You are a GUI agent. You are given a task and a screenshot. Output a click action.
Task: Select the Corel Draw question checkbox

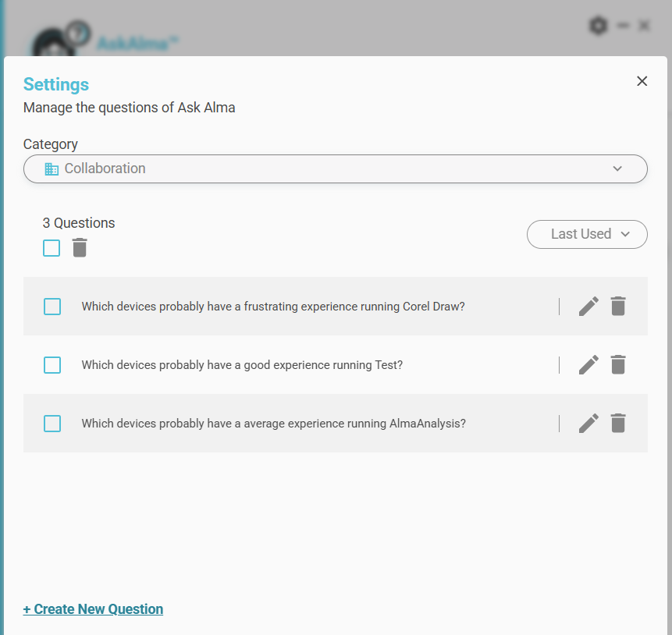coord(52,307)
